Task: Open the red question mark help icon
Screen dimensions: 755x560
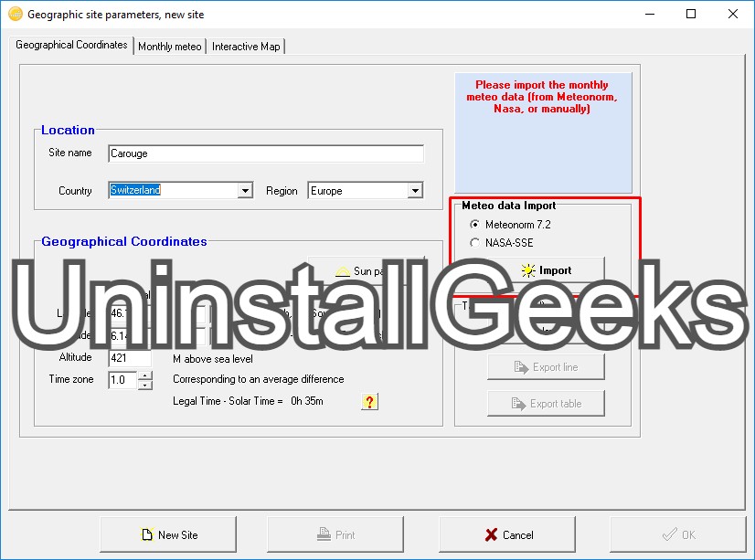Action: [x=369, y=402]
